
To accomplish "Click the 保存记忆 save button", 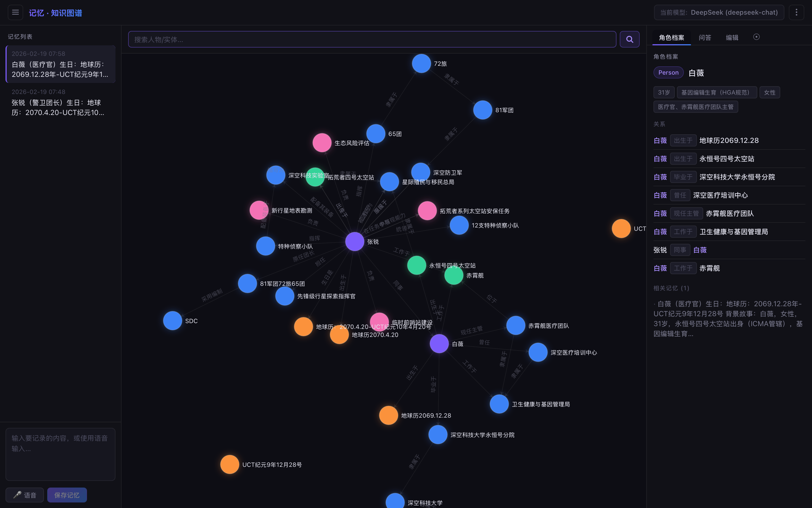I will click(x=67, y=494).
